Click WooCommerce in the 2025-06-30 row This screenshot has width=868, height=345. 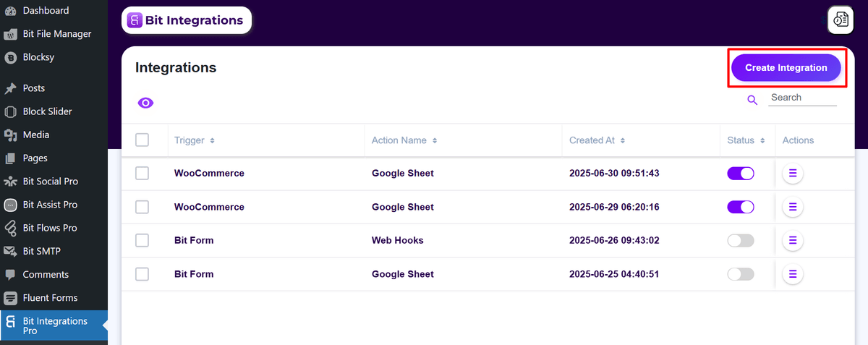click(209, 174)
